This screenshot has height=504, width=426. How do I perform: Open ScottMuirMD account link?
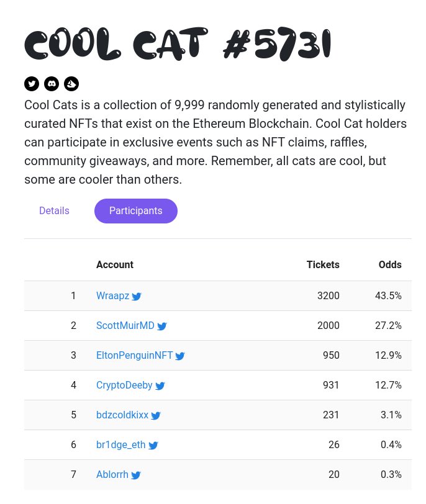125,326
